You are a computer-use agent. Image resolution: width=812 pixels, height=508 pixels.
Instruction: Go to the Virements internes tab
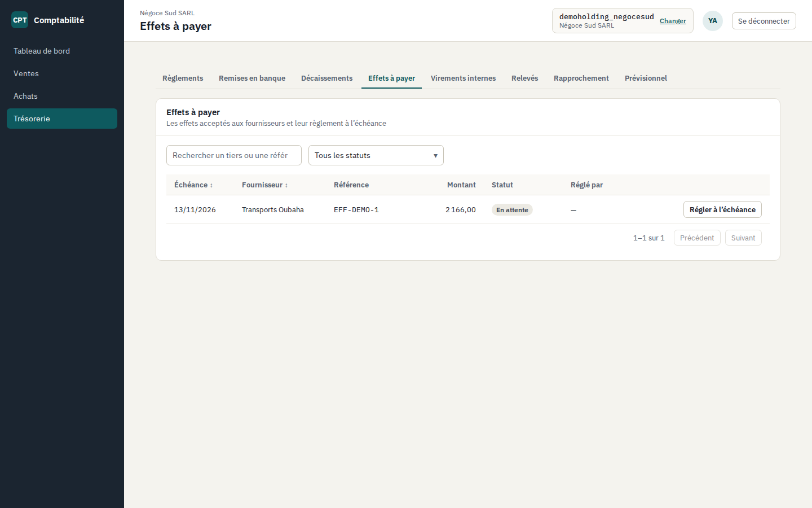464,78
